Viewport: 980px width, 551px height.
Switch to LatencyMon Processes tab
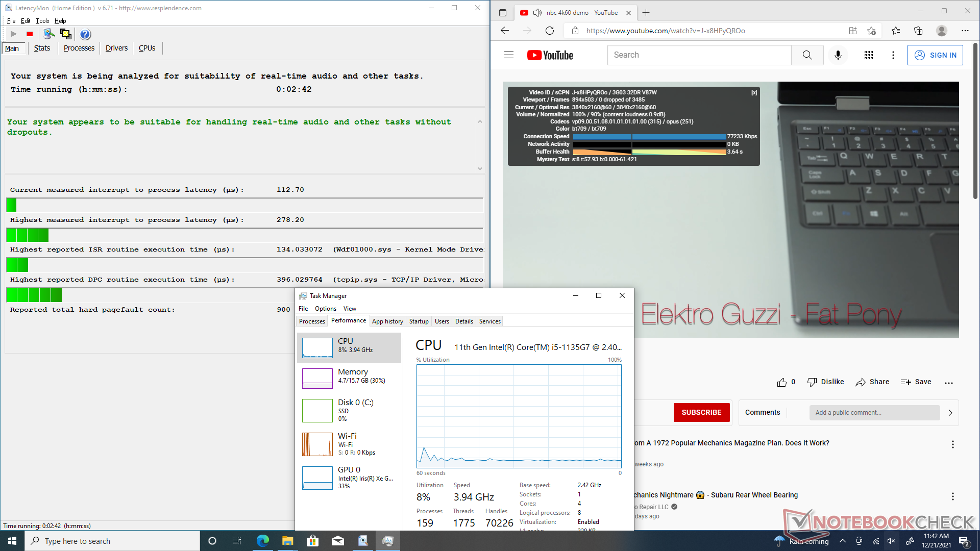(79, 48)
